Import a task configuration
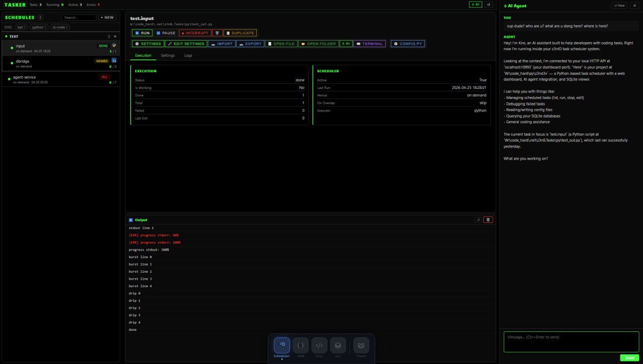Viewport: 643px width, 364px height. [x=222, y=44]
